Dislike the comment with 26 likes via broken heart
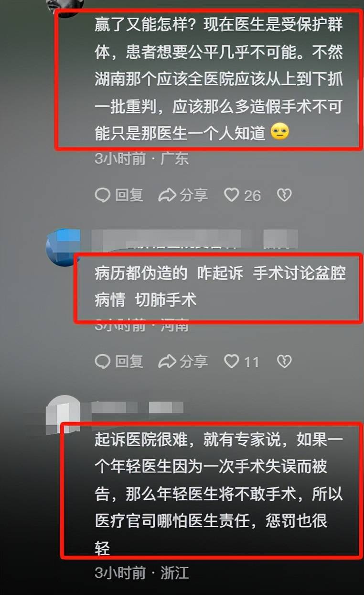 284,195
